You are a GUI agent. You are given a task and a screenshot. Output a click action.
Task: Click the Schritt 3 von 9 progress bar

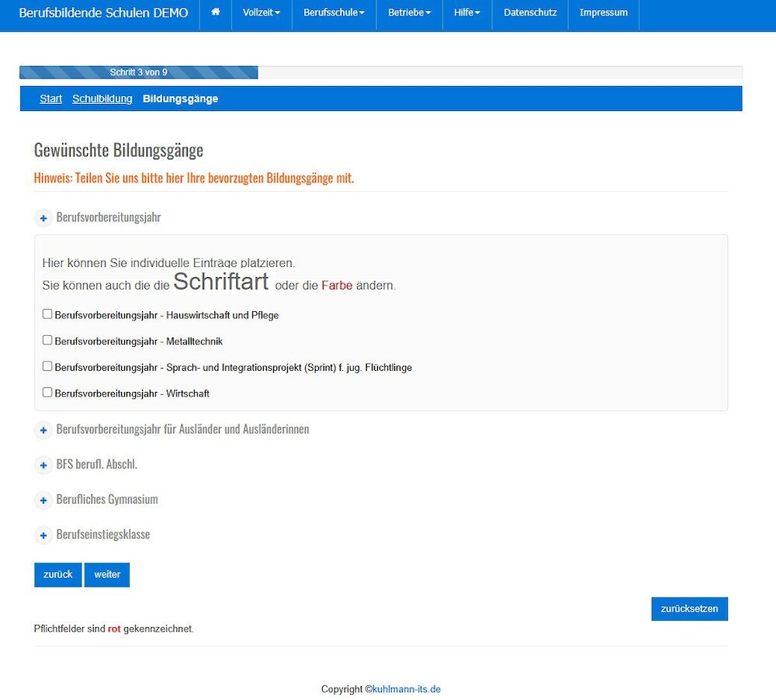click(139, 73)
